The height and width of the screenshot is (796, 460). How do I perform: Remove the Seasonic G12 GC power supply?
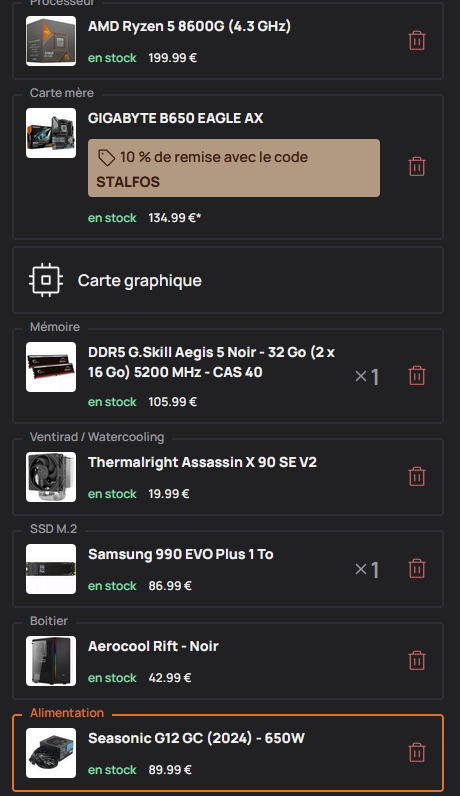417,752
